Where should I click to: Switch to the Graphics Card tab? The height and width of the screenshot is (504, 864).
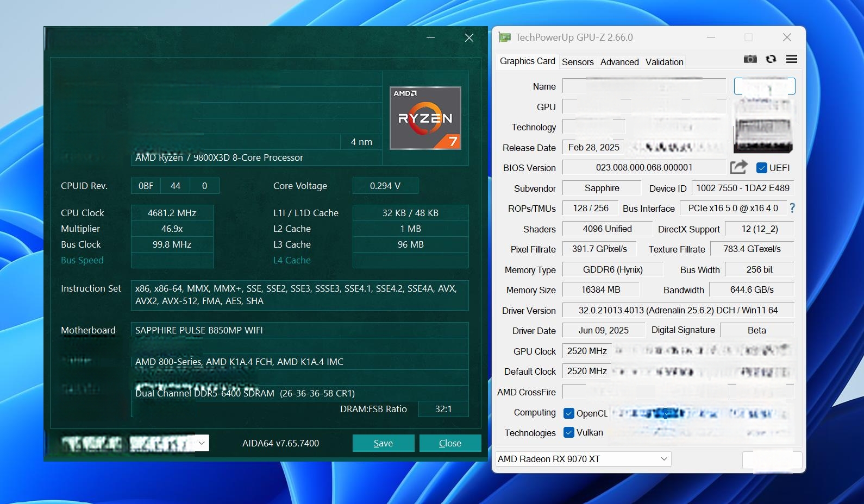(528, 61)
